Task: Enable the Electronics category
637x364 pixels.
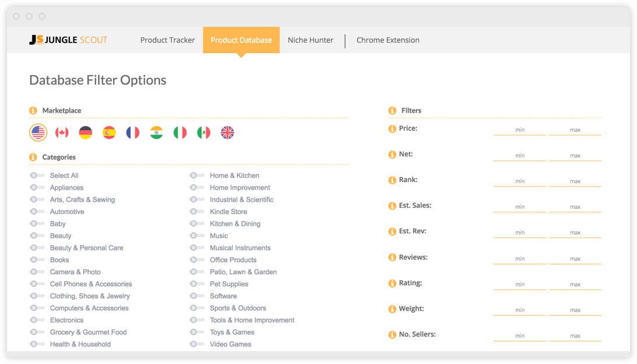Action: click(x=37, y=320)
